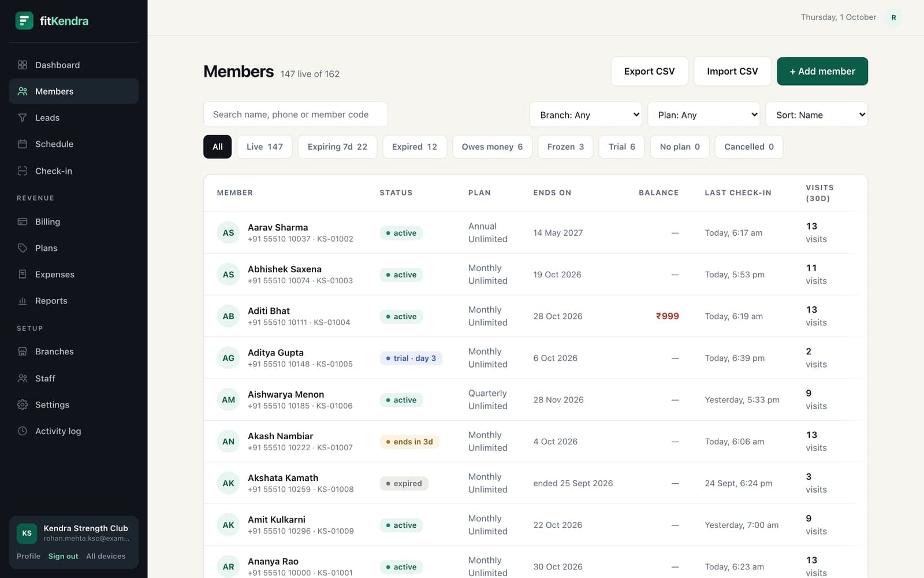Click the Leads funnel icon
Screen dimensions: 924x578
tap(23, 117)
